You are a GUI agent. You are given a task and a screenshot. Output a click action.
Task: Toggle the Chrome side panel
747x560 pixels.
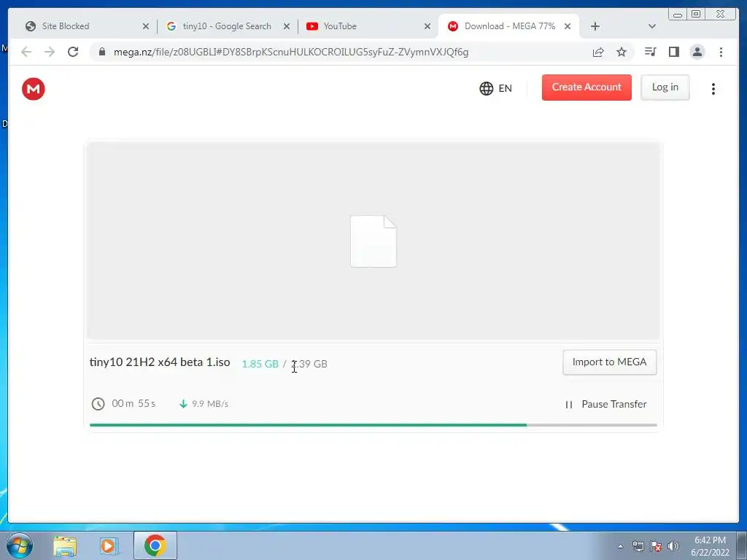click(x=673, y=52)
